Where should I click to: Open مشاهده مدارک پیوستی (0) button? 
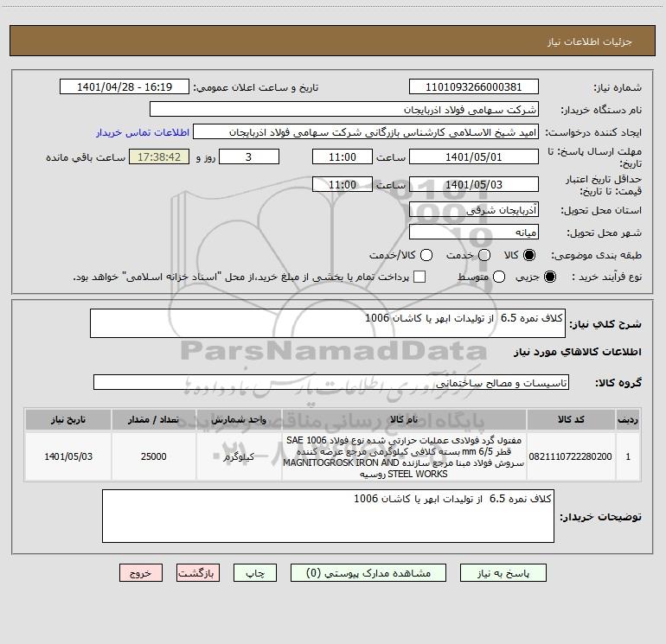tap(368, 573)
